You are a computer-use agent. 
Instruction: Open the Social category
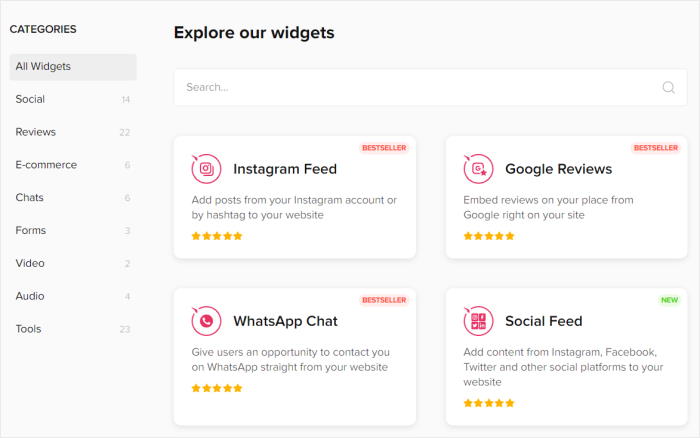tap(73, 99)
